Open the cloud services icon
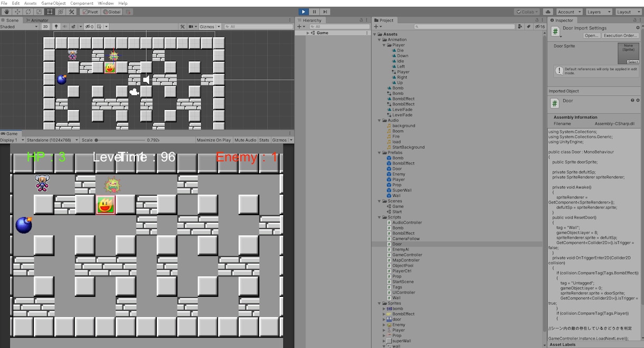This screenshot has height=348, width=644. tap(547, 12)
